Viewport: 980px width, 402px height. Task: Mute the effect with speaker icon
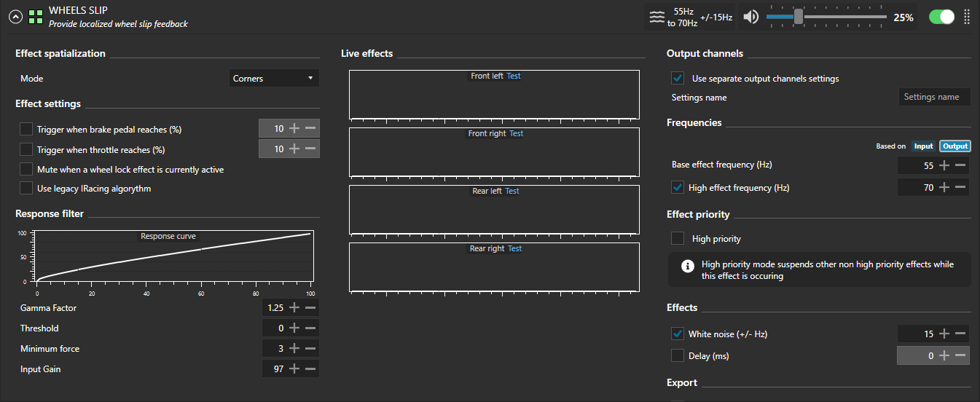pos(751,17)
